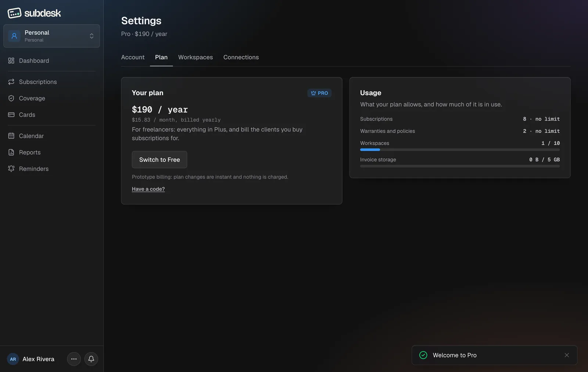
Task: Click the Calendar icon in sidebar
Action: click(x=11, y=136)
